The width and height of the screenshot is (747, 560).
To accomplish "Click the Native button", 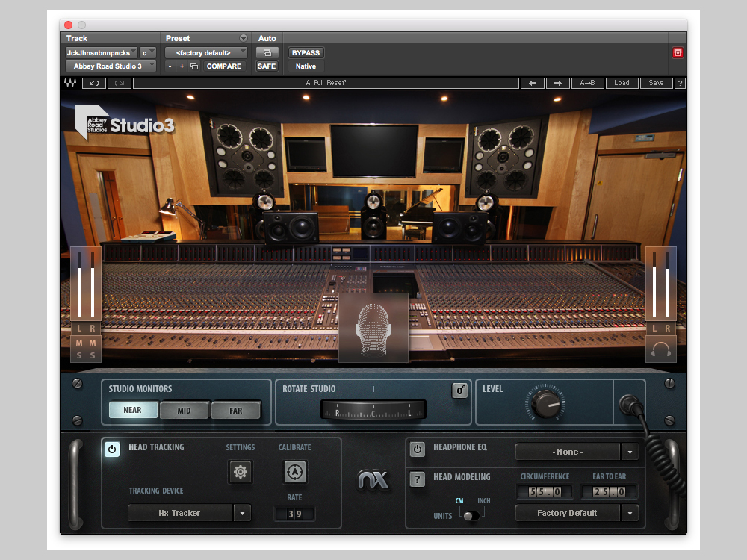I will tap(306, 66).
